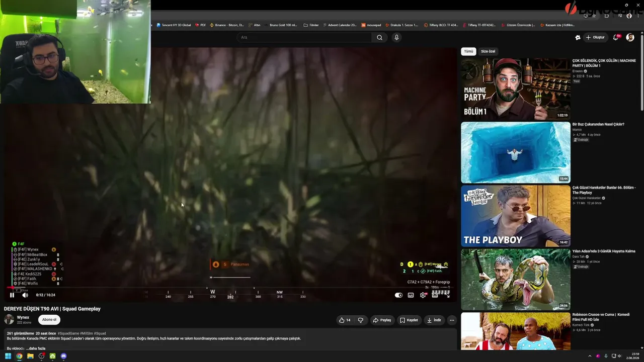Open the Paylaş share dialog
This screenshot has width=644, height=362.
[x=382, y=320]
